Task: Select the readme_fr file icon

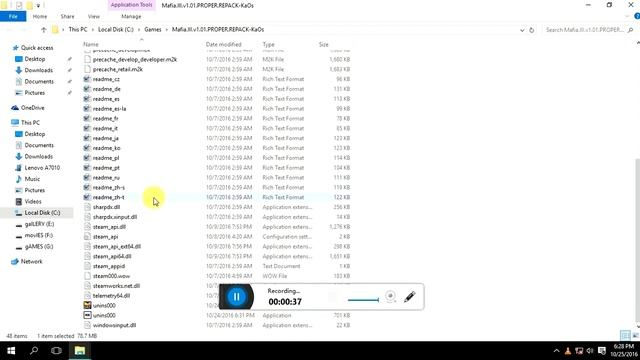Action: (x=87, y=118)
